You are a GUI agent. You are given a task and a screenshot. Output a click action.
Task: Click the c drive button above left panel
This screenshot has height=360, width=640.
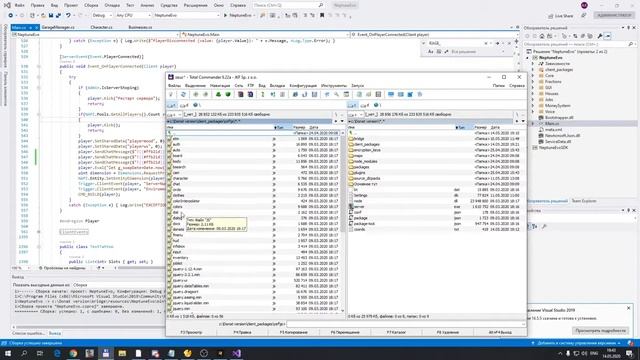[x=171, y=105]
